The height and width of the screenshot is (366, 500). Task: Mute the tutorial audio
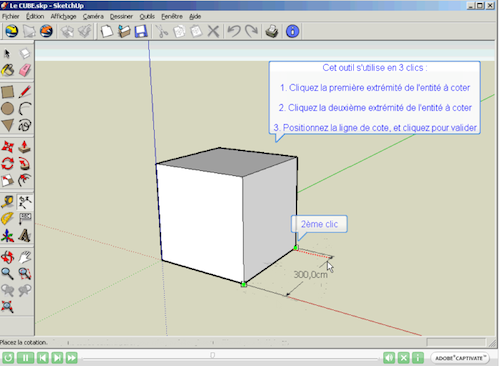coord(389,358)
